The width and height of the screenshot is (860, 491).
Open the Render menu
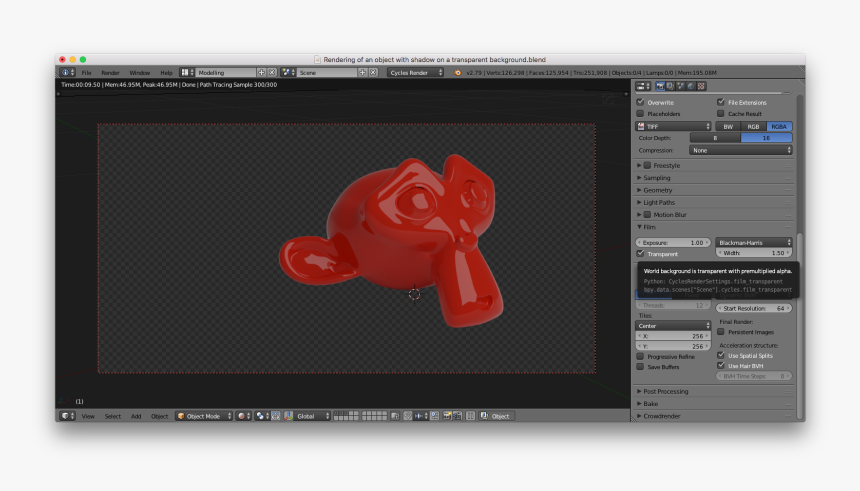[110, 73]
